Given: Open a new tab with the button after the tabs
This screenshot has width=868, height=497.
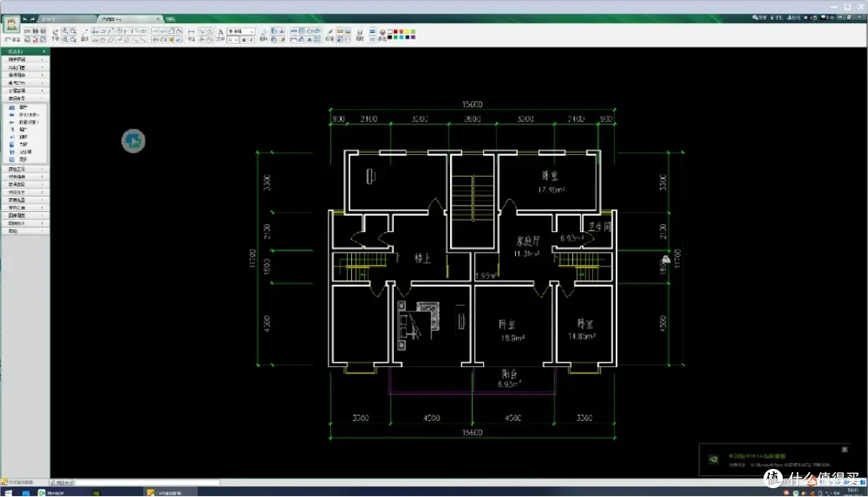Looking at the screenshot, I should 170,18.
